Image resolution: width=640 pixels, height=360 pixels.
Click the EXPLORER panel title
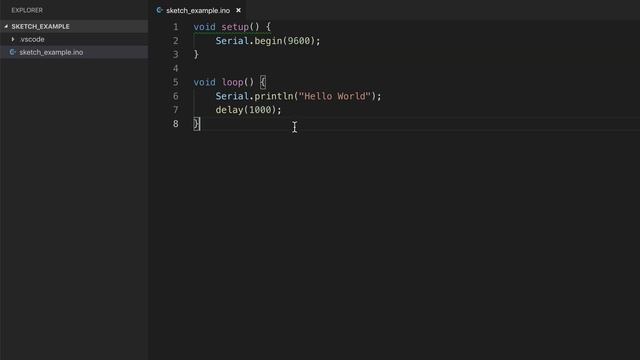(27, 10)
